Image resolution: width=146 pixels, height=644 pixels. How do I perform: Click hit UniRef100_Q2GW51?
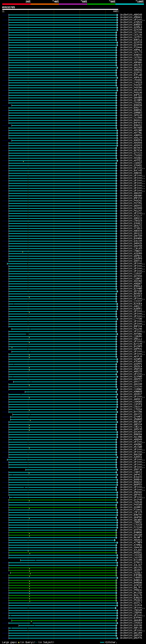pos(131,359)
